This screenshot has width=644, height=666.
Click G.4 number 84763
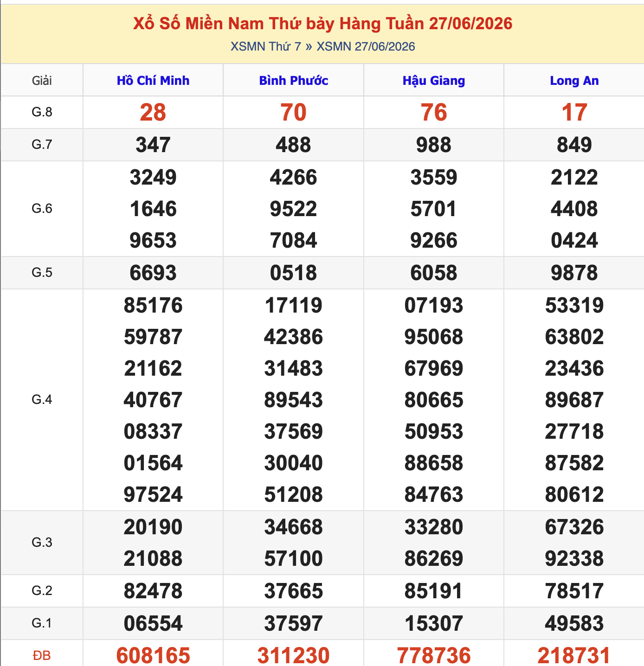point(434,494)
